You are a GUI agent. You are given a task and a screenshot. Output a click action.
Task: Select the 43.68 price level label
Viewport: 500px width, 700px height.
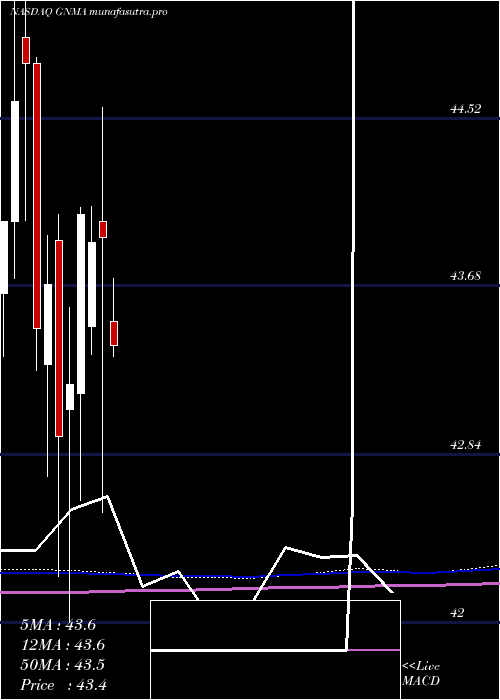(465, 276)
